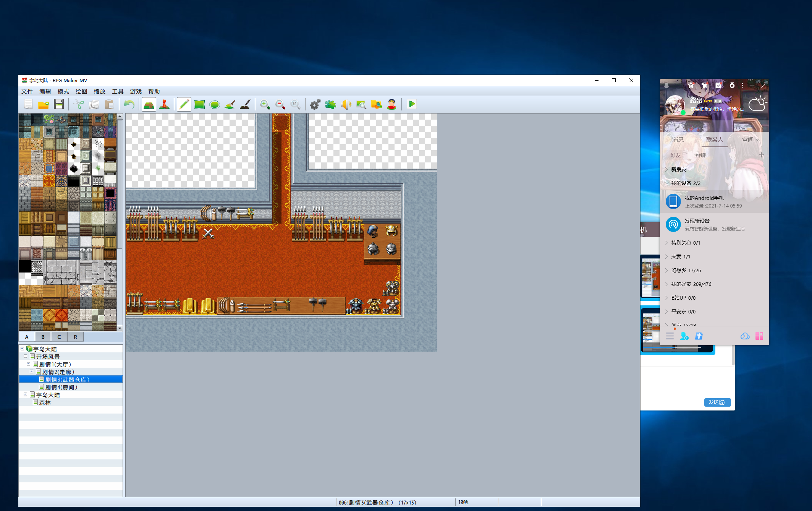The height and width of the screenshot is (511, 812).
Task: Pick the black tile in palette
Action: click(x=25, y=266)
